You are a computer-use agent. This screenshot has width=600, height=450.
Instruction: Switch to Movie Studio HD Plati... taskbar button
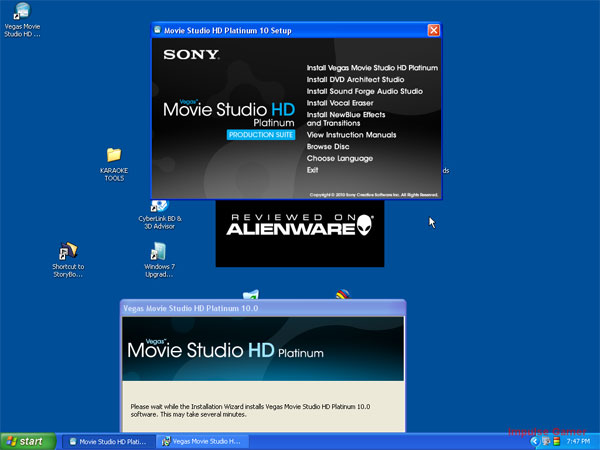[109, 441]
